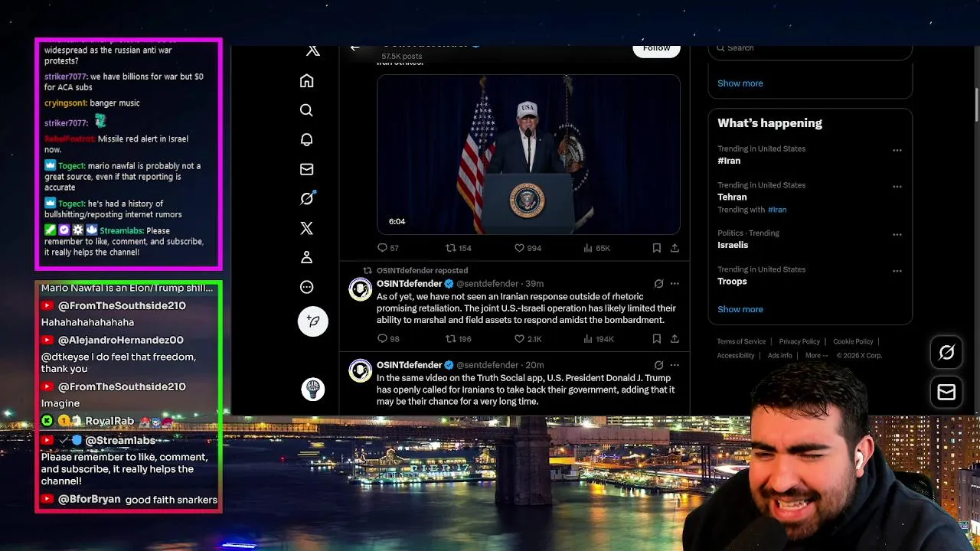Open the Troops trending topic

810,275
